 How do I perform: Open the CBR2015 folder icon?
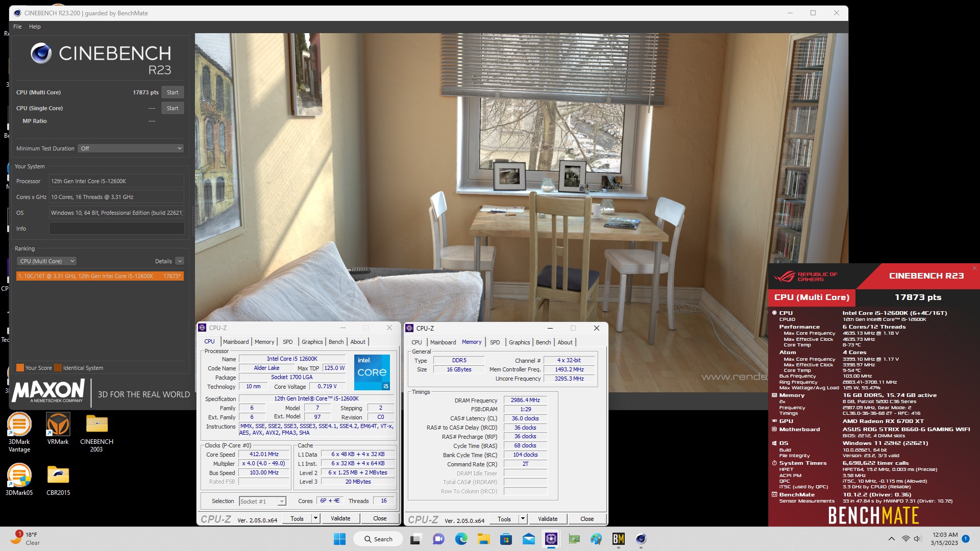[58, 480]
